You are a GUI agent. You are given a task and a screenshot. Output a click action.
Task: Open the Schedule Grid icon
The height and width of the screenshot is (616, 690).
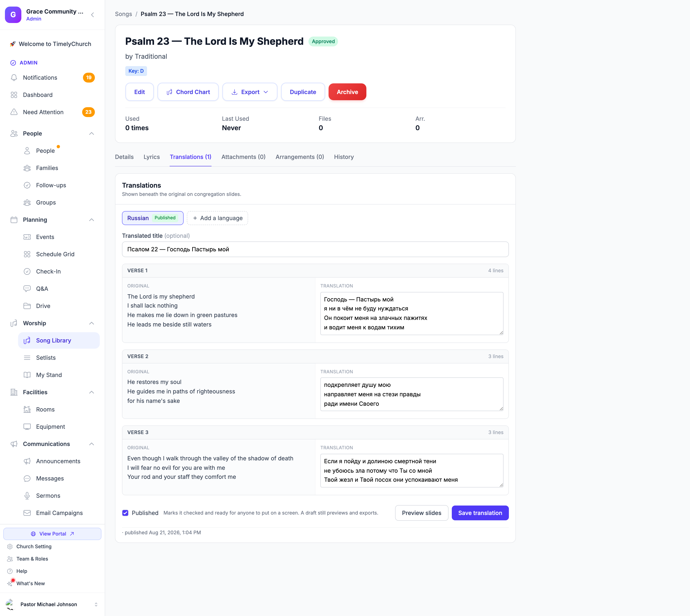[x=27, y=254]
